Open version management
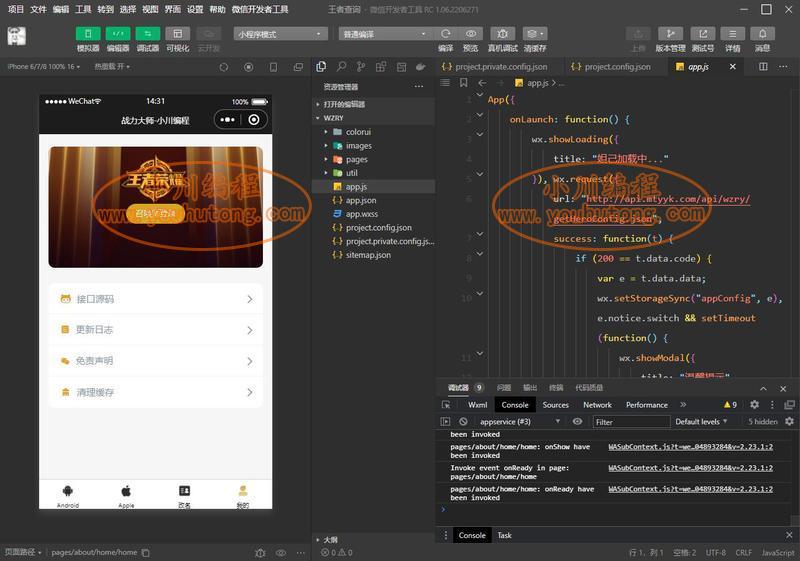 pos(670,34)
